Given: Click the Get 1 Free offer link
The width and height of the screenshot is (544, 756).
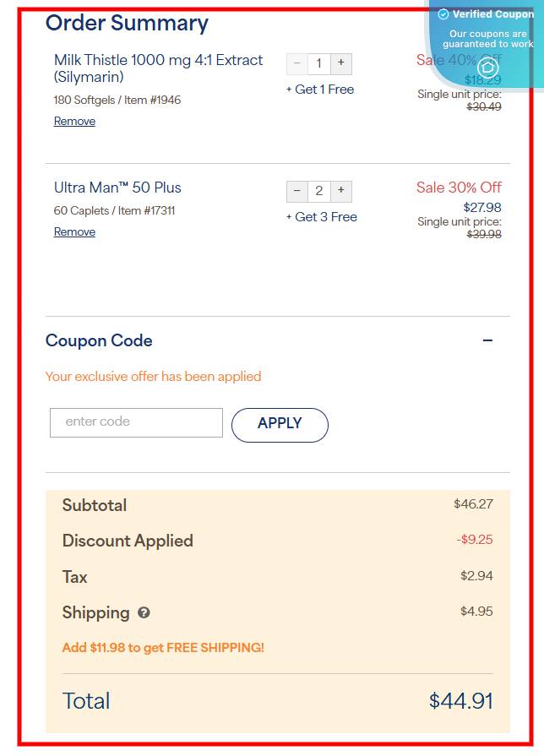Looking at the screenshot, I should [x=319, y=90].
